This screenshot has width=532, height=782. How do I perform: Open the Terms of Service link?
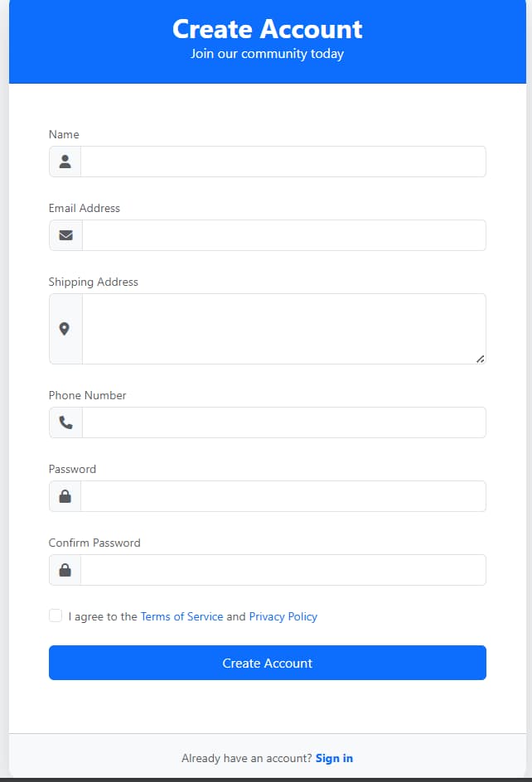(181, 616)
